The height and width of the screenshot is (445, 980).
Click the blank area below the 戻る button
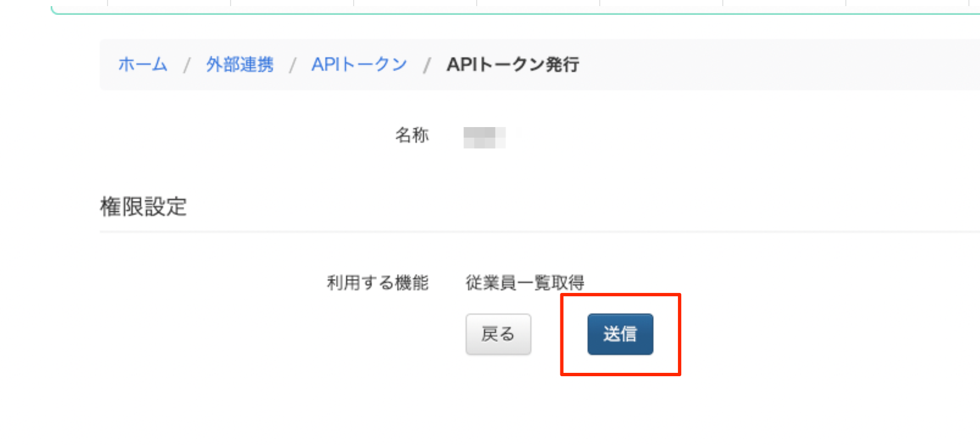click(498, 400)
